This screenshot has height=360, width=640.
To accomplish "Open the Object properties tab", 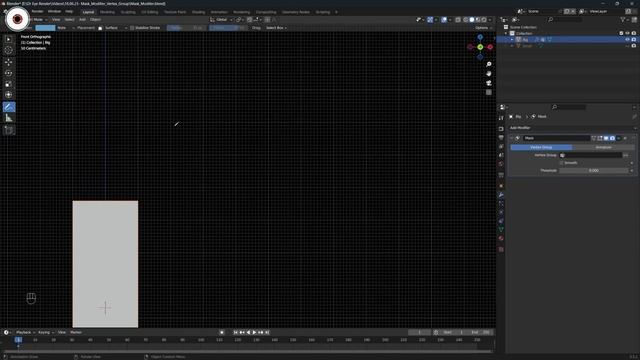I will pos(501,186).
